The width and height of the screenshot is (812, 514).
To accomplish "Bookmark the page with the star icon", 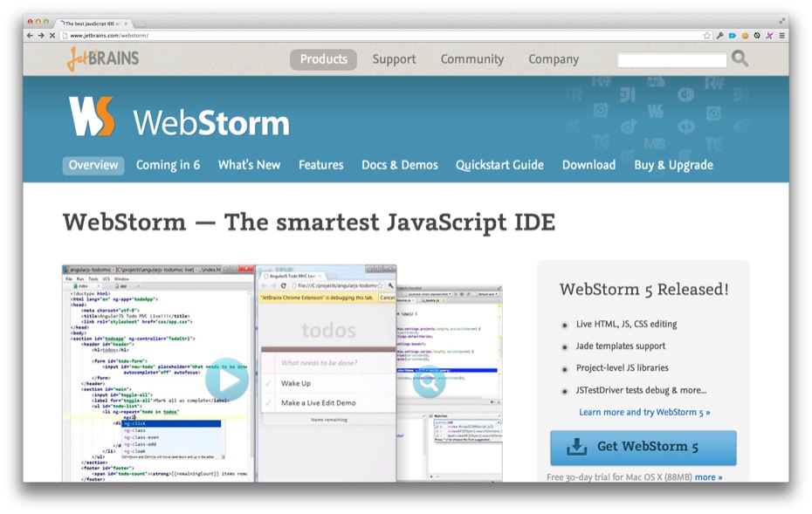I will click(707, 36).
